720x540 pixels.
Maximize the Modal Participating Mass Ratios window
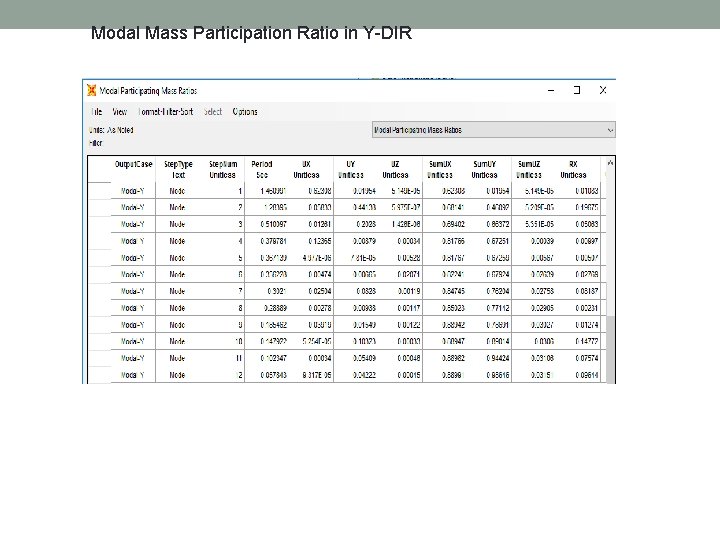coord(577,90)
